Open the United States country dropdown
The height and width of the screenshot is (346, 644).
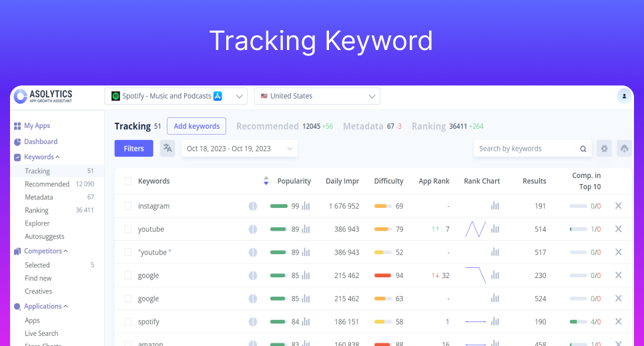[317, 96]
